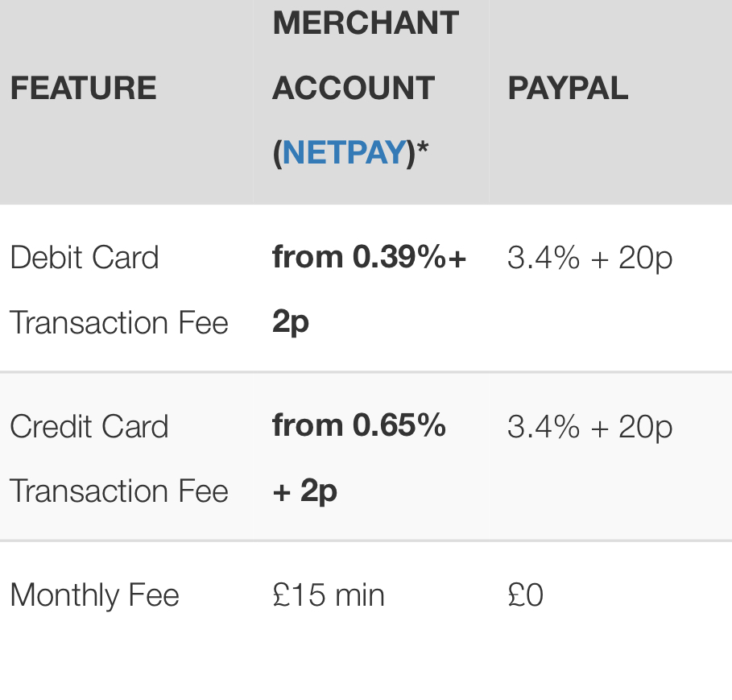Click the asterisk after NETPAY
The width and height of the screenshot is (732, 700).
click(x=423, y=148)
